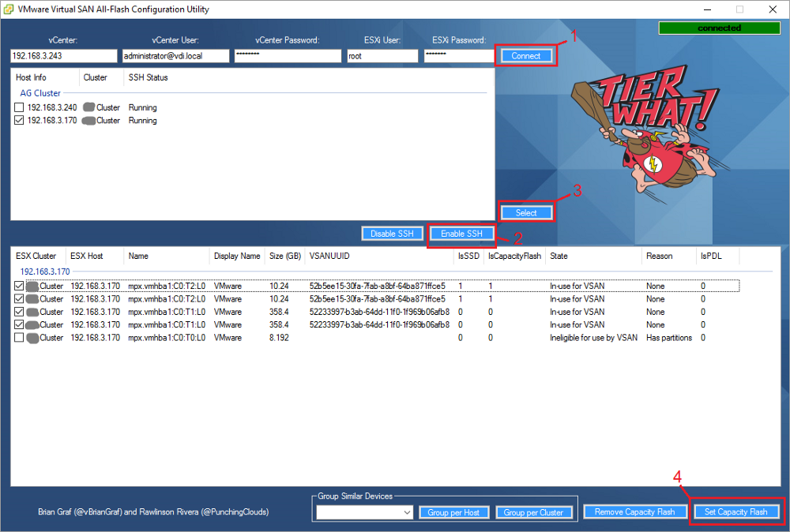
Task: Click the Enable SSH button
Action: pos(461,234)
